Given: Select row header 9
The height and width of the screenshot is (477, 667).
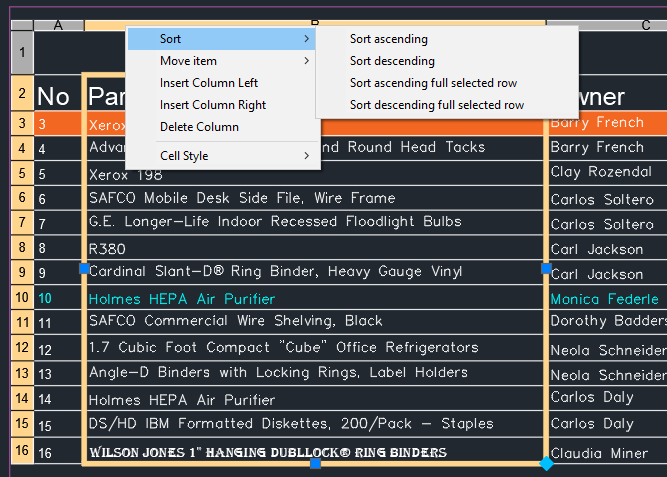Looking at the screenshot, I should click(x=22, y=272).
